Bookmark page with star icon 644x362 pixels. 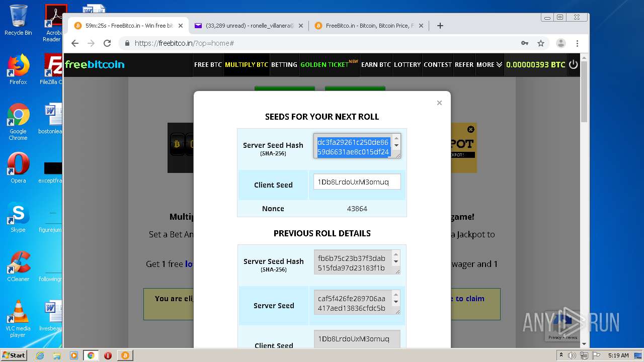[541, 43]
